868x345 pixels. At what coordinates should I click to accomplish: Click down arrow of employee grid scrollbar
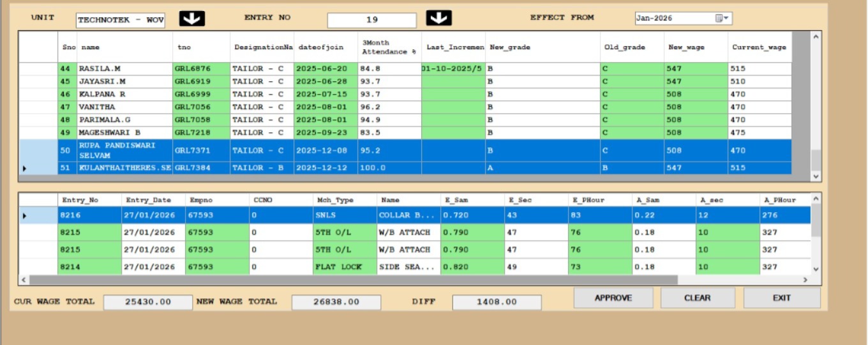pos(815,176)
